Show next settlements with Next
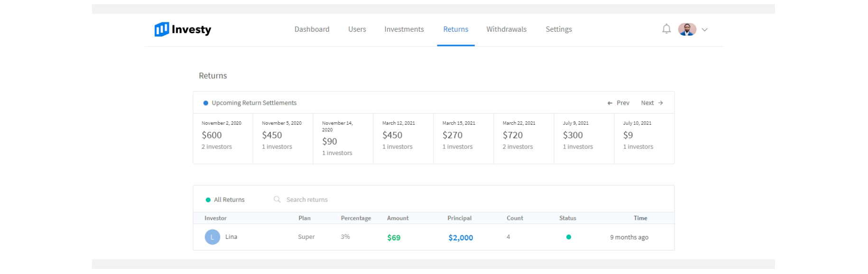The height and width of the screenshot is (274, 868). point(652,103)
